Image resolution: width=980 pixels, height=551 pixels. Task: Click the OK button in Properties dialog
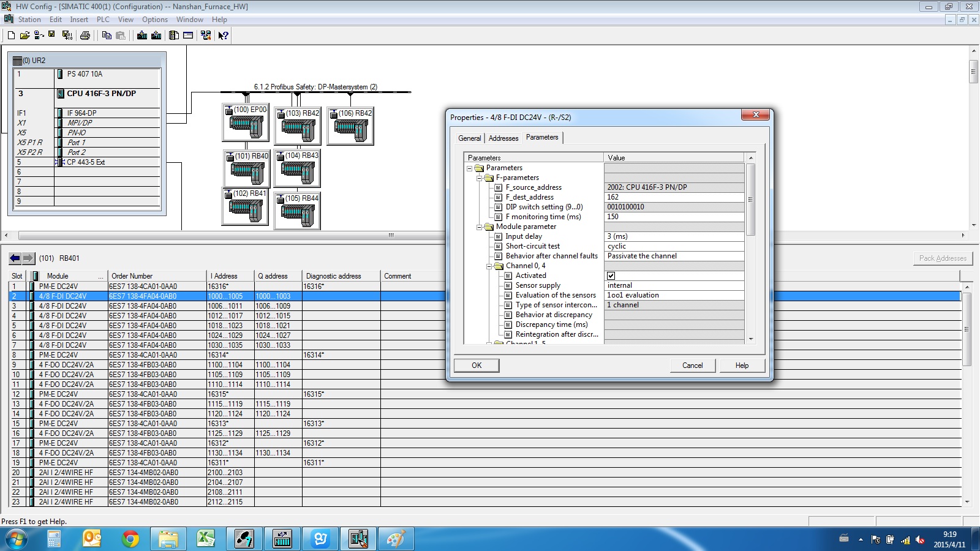477,365
